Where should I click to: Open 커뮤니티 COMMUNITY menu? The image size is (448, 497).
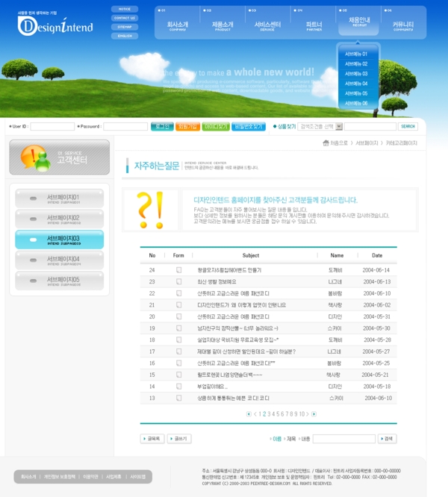coord(403,25)
